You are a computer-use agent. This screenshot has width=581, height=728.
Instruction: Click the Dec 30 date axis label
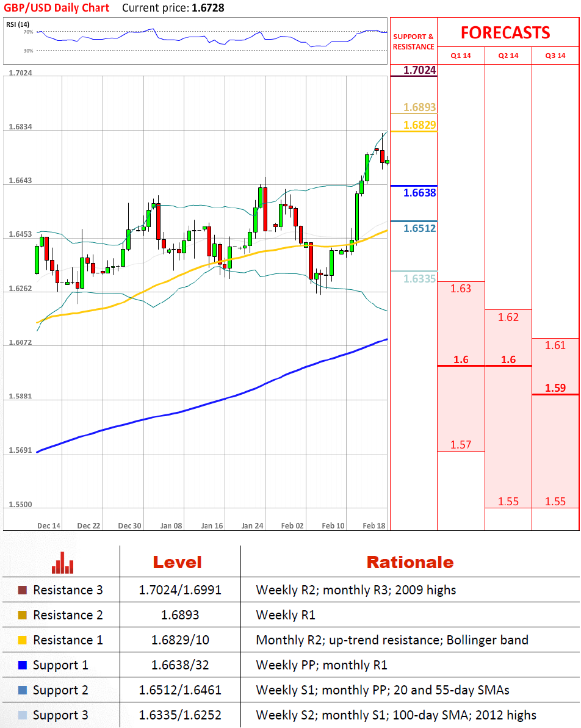coord(129,525)
